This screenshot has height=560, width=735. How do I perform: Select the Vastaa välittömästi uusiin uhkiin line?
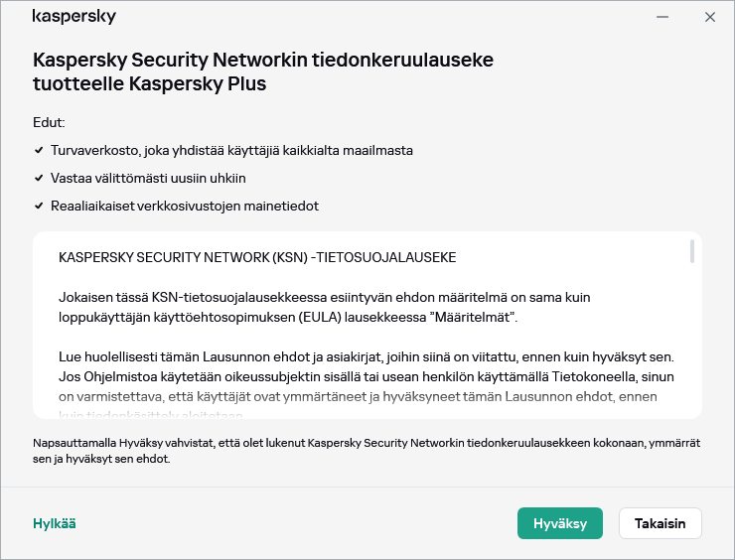tap(148, 179)
